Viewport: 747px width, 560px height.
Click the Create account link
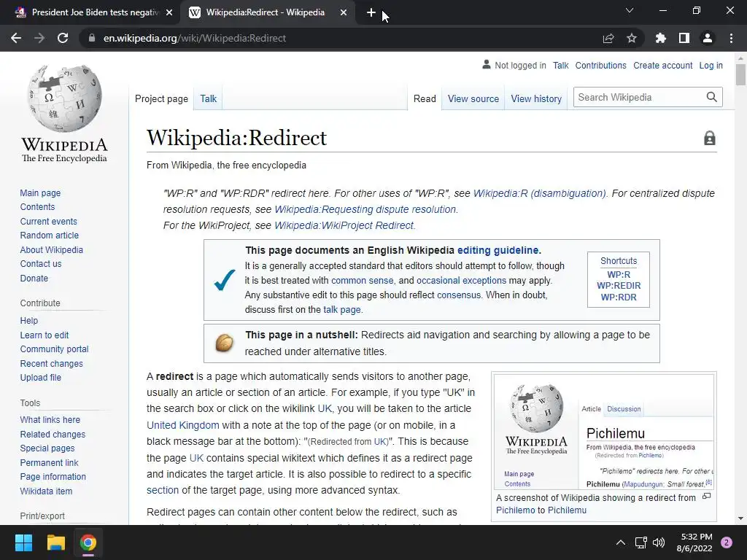click(662, 65)
